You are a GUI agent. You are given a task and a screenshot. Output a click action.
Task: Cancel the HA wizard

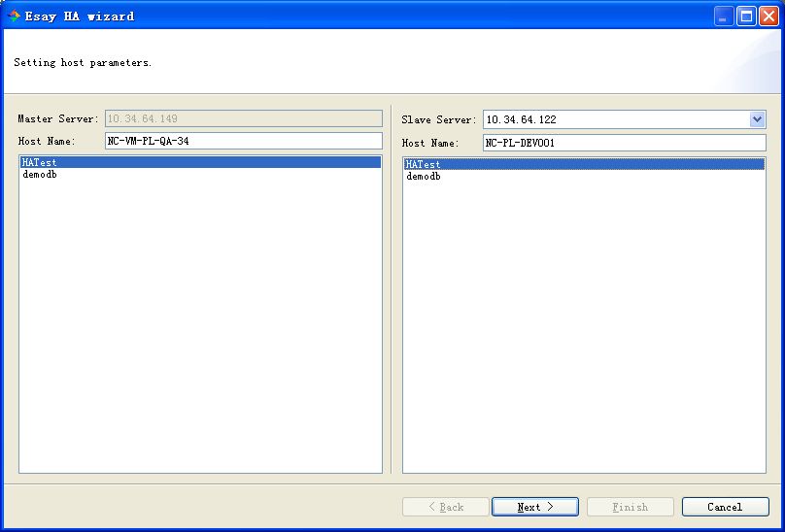(725, 507)
